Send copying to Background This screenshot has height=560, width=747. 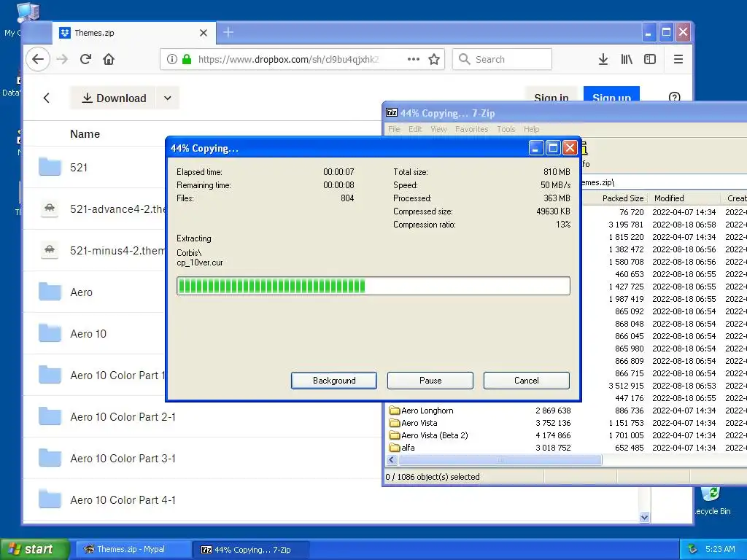334,381
